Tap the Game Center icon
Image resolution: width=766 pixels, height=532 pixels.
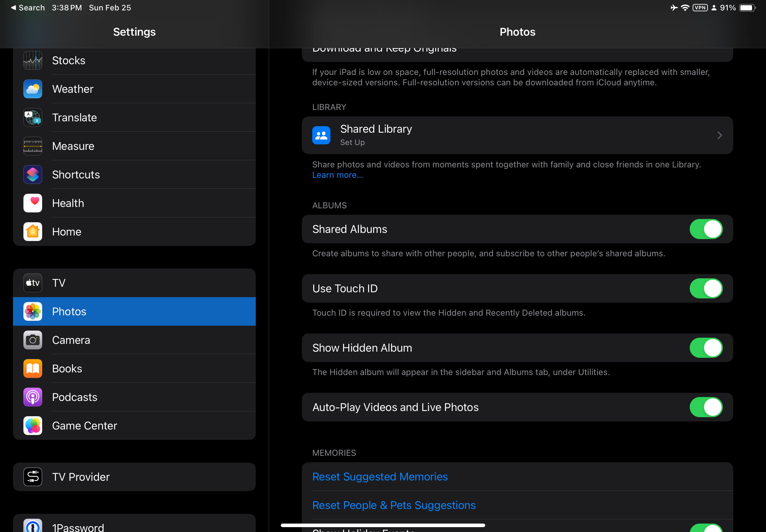click(33, 426)
